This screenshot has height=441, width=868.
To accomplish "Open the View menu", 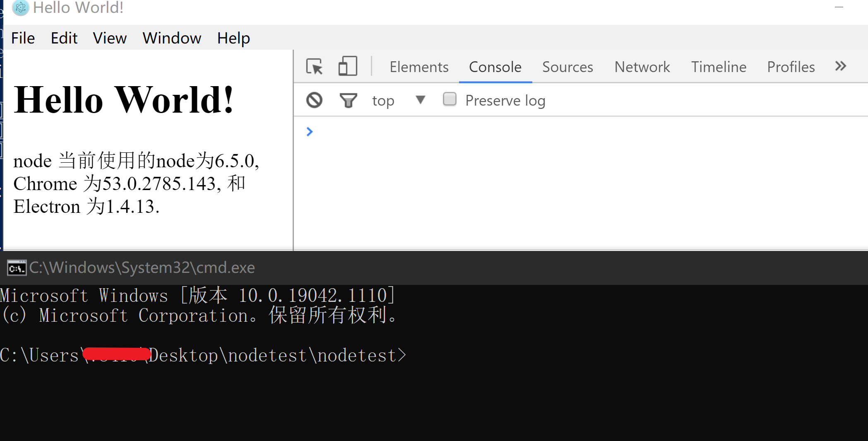I will [109, 38].
